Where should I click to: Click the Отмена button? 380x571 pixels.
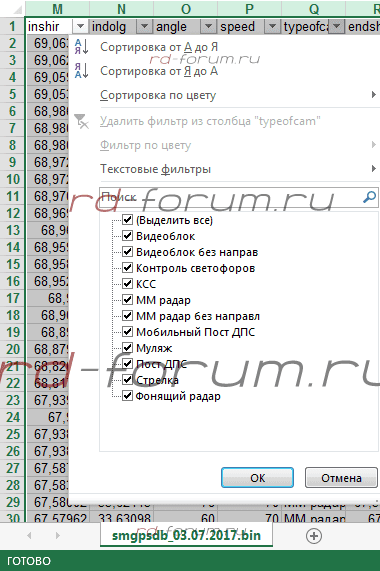(x=341, y=478)
